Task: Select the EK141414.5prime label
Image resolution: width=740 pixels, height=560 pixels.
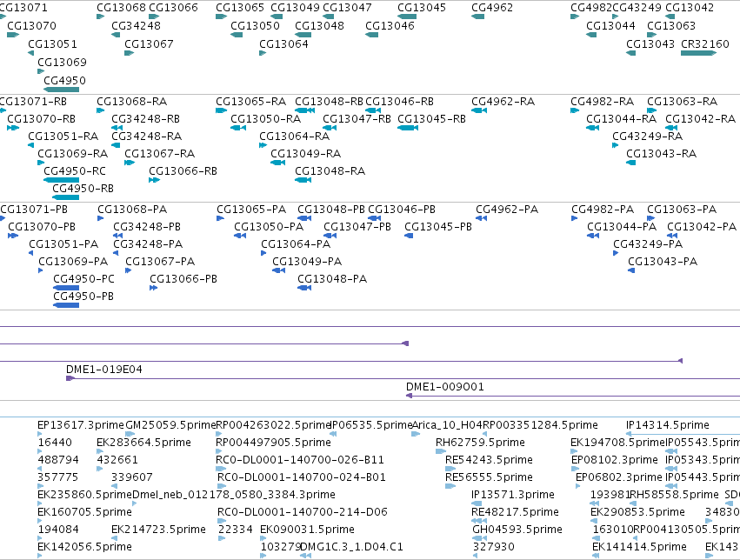Action: click(x=639, y=547)
